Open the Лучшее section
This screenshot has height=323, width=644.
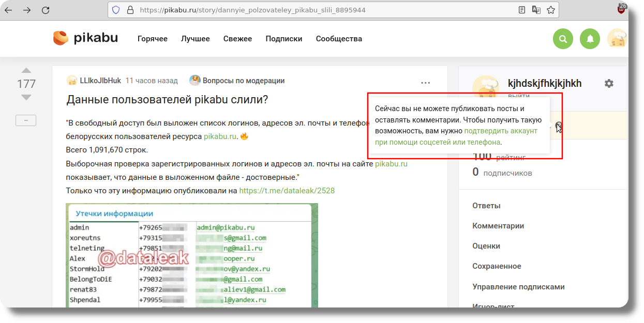click(196, 39)
